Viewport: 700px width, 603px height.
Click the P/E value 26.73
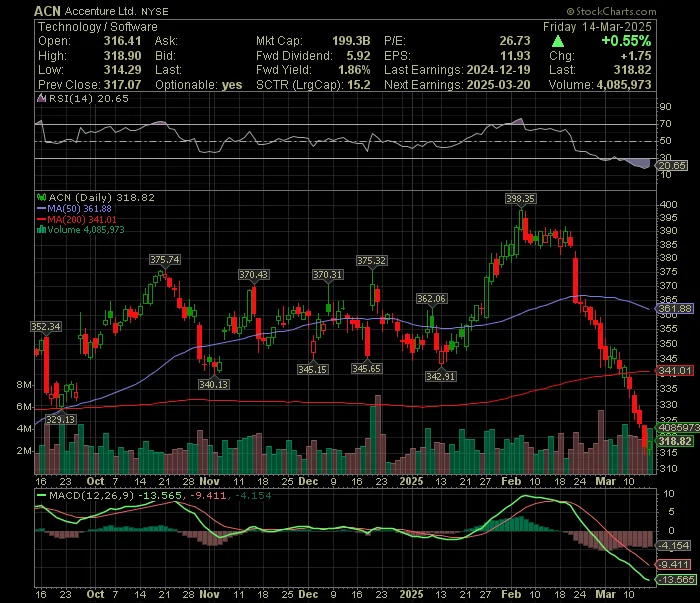coord(515,41)
